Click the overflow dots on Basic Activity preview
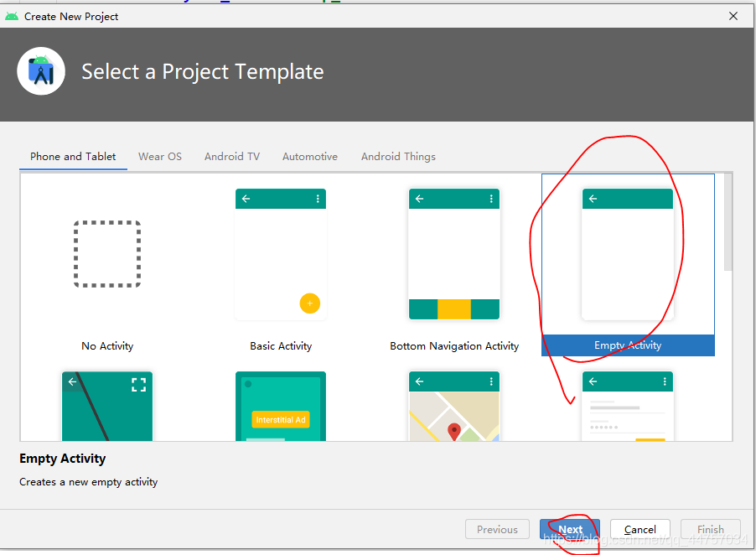The height and width of the screenshot is (555, 756). click(x=317, y=199)
